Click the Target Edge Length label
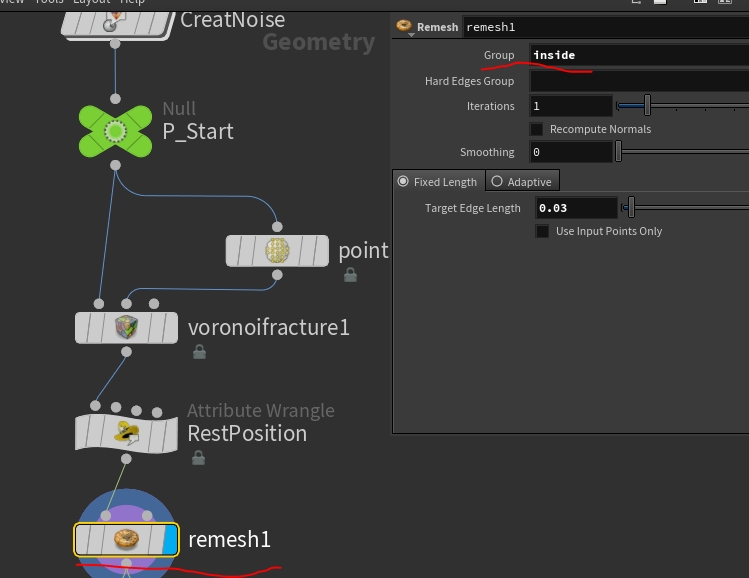Viewport: 749px width, 578px height. coord(472,208)
